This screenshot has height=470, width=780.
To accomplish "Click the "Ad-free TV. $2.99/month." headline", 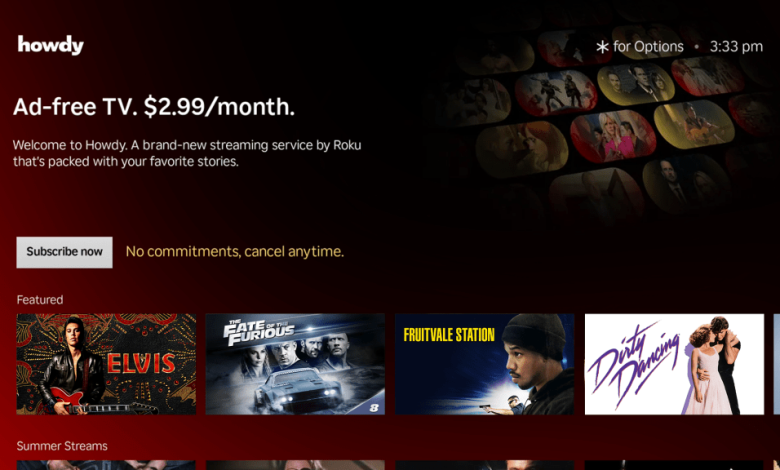I will [154, 107].
